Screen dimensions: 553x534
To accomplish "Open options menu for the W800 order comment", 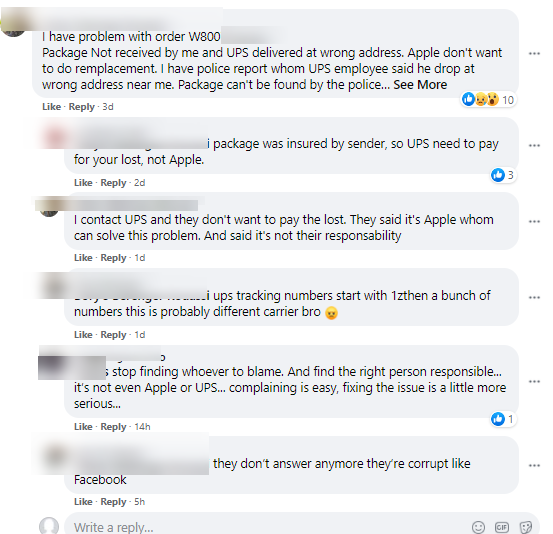I will pos(534,54).
